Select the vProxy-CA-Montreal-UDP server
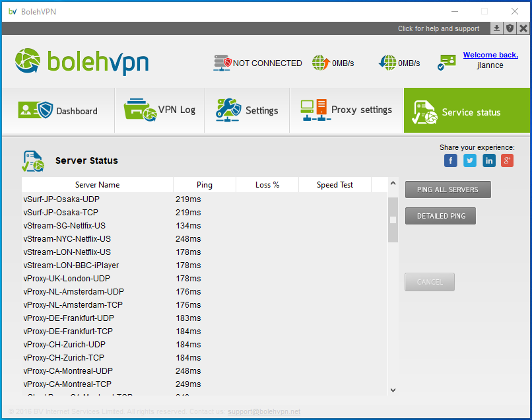 [204, 371]
